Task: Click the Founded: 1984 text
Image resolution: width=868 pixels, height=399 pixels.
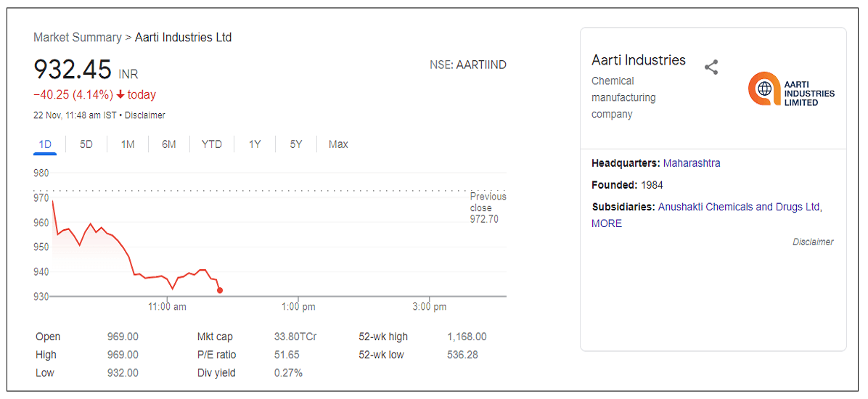Action: [627, 185]
